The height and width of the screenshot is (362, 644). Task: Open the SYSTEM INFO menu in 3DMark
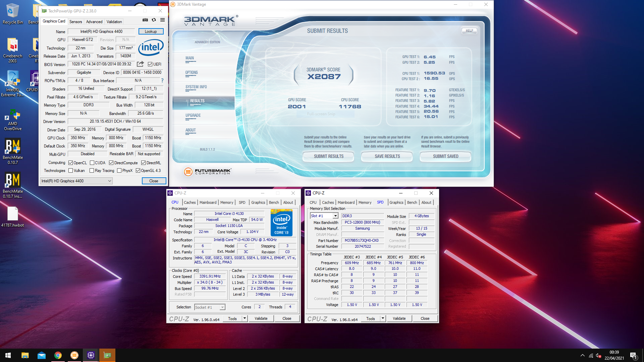[196, 87]
